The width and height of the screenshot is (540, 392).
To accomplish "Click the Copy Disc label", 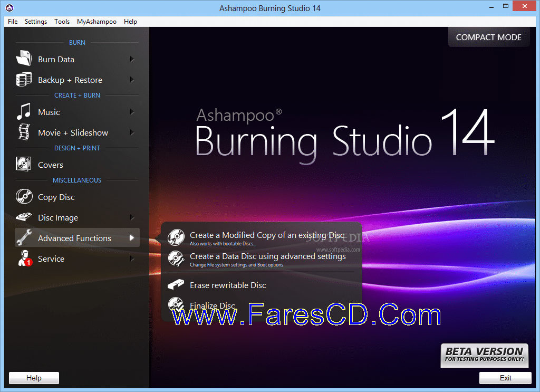I will 56,197.
